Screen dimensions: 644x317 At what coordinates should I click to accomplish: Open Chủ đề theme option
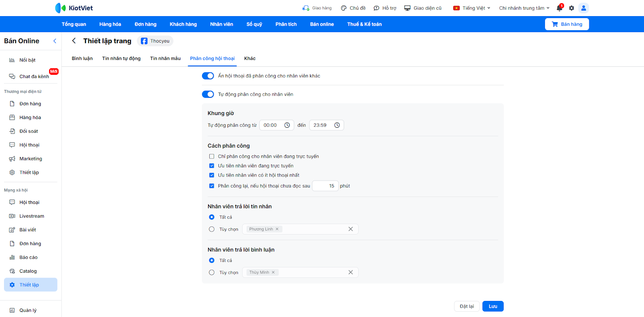[353, 8]
